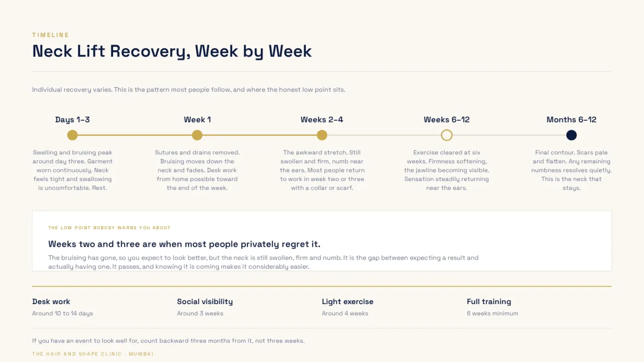Viewport: 644px width, 362px height.
Task: Click the low point callout headline
Action: coord(184,244)
